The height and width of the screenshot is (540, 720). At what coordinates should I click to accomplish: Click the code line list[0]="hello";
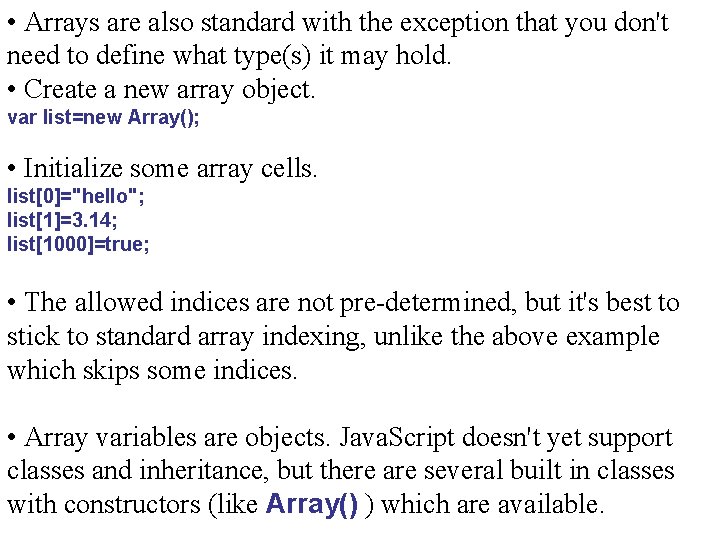click(x=75, y=196)
